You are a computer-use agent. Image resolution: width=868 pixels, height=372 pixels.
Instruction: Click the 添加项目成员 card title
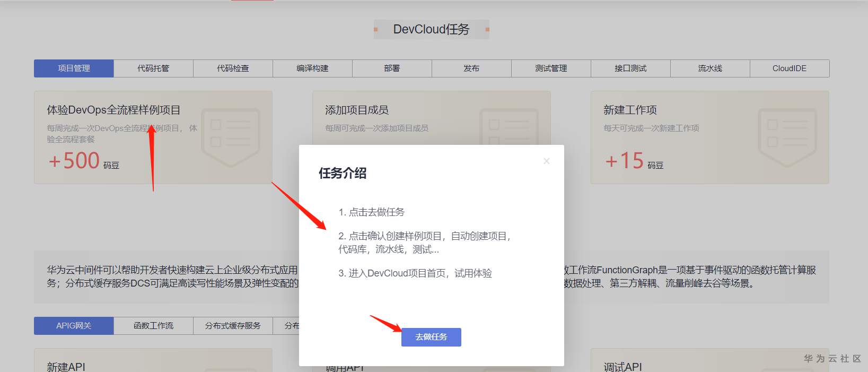click(357, 110)
